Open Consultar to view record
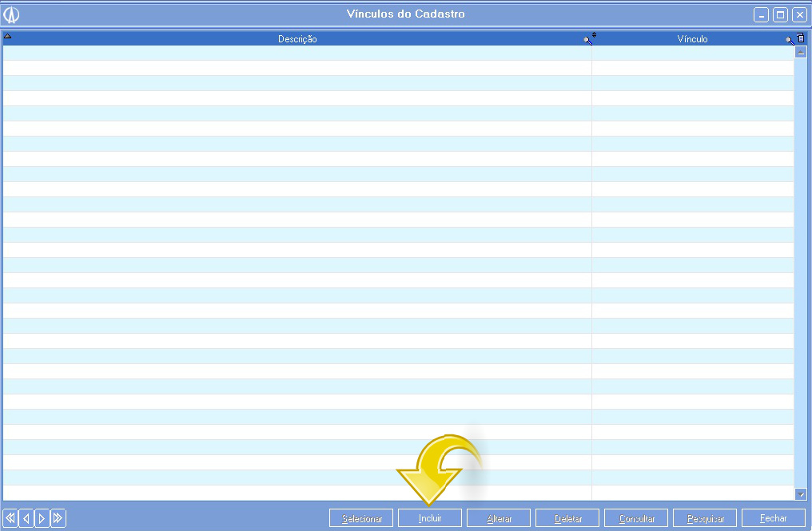This screenshot has height=531, width=812. pos(636,518)
